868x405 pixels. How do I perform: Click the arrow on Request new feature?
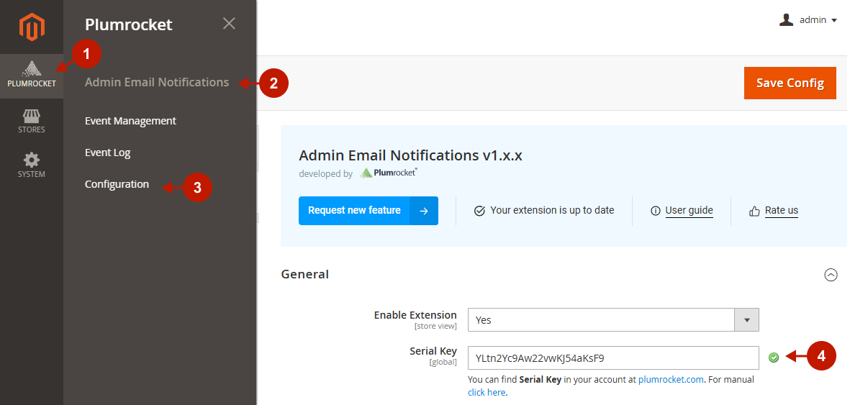pos(424,211)
